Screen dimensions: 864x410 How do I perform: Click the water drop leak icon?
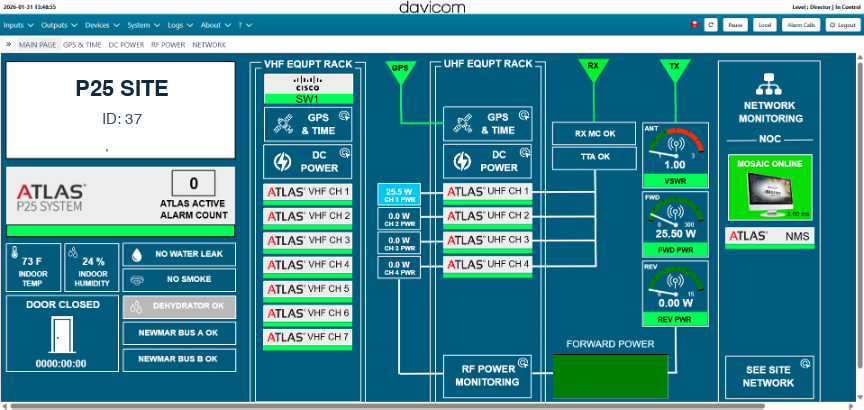point(137,254)
